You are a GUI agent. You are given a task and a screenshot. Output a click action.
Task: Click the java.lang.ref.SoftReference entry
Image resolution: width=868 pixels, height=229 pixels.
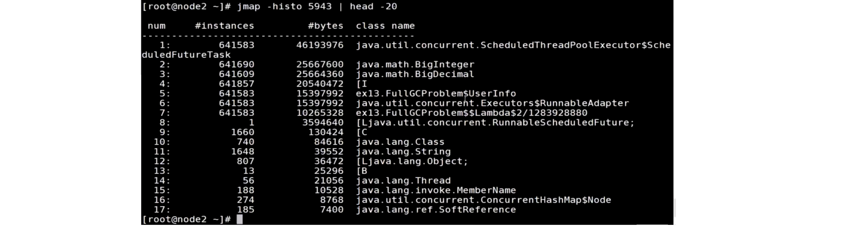pos(436,210)
